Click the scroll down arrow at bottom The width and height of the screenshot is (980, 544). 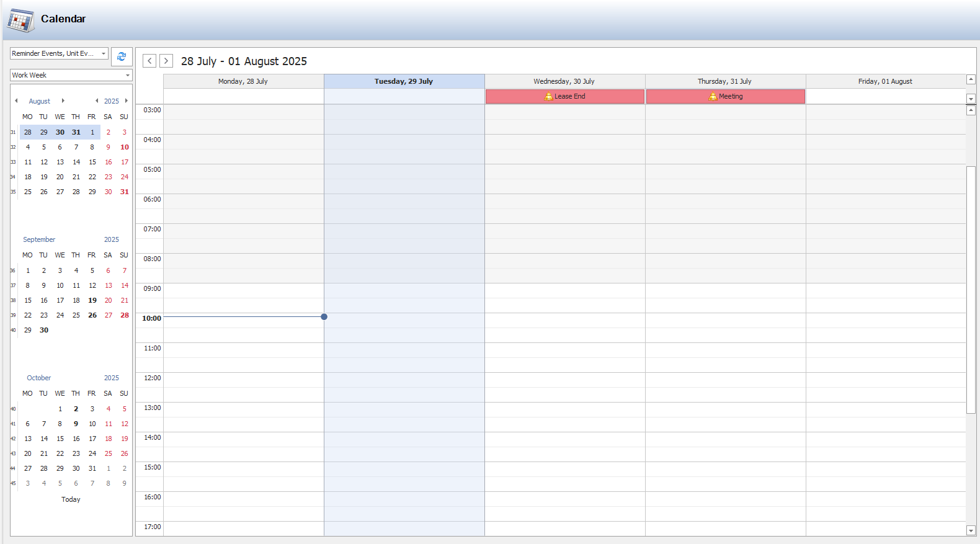[x=971, y=530]
